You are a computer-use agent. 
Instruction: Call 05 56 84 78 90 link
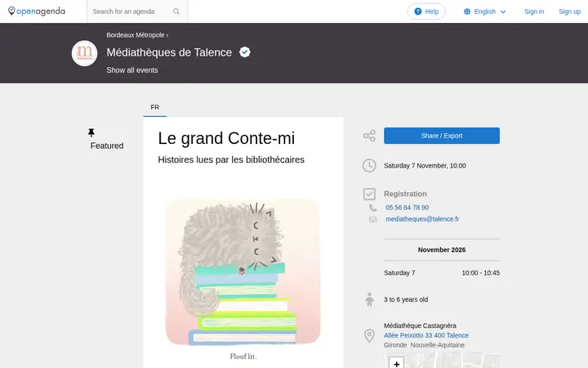pyautogui.click(x=407, y=208)
